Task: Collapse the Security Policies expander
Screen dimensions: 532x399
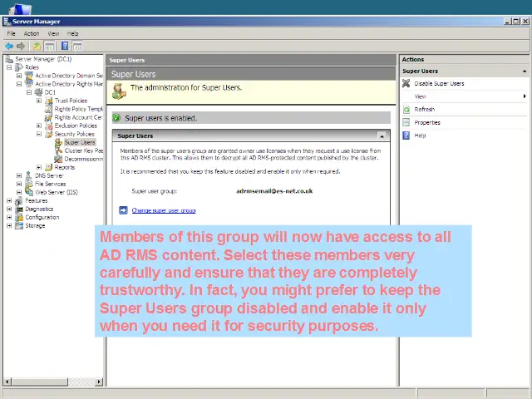Action: coord(39,134)
